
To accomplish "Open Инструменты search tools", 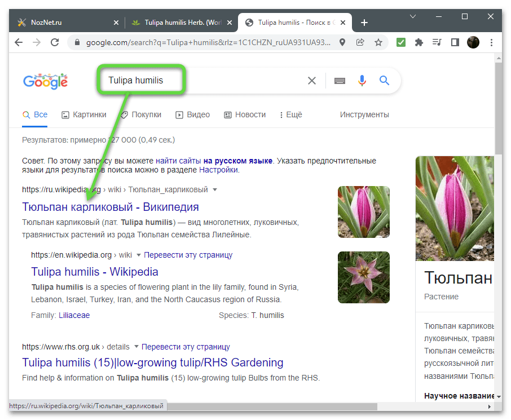I will pyautogui.click(x=364, y=114).
